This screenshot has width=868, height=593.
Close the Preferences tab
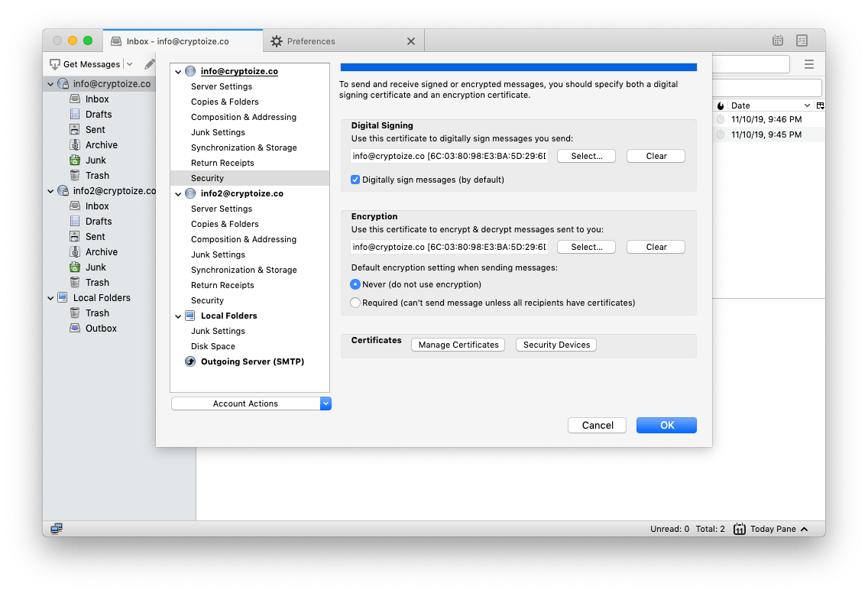411,41
